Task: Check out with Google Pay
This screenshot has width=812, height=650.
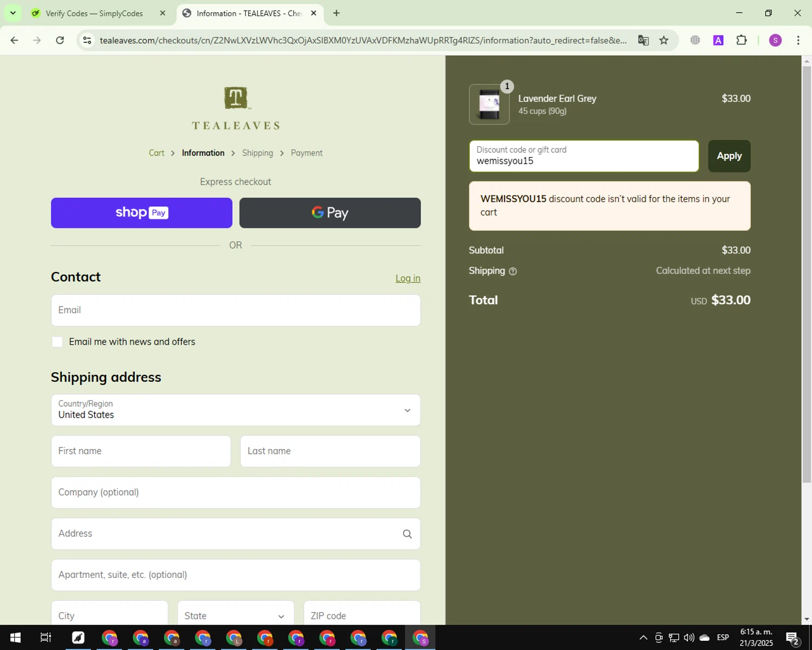Action: [330, 213]
